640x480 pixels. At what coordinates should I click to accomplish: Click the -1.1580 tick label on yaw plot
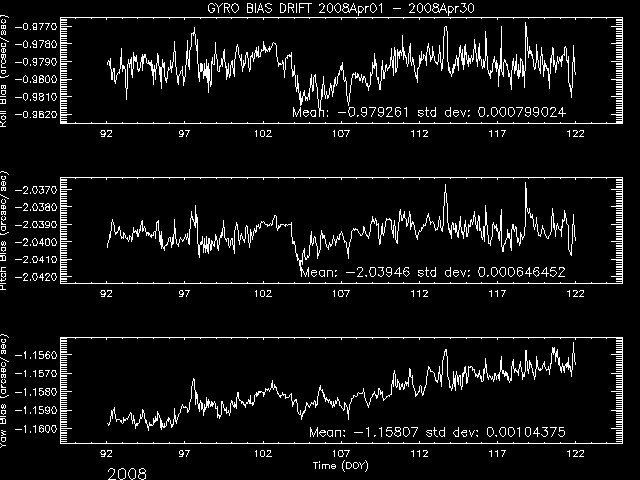coord(36,392)
